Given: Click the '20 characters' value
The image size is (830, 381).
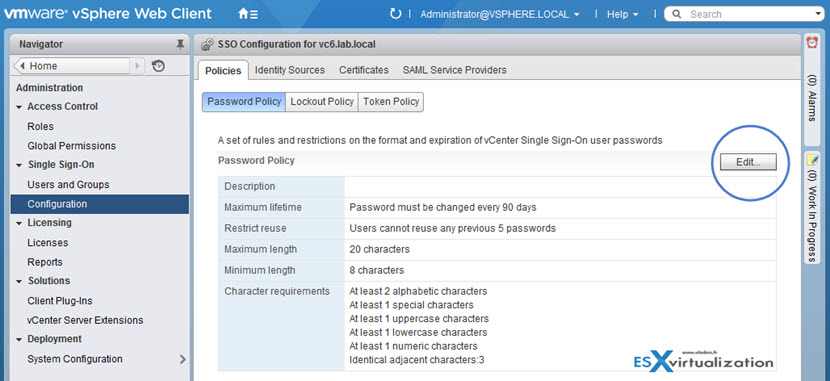Looking at the screenshot, I should 380,249.
